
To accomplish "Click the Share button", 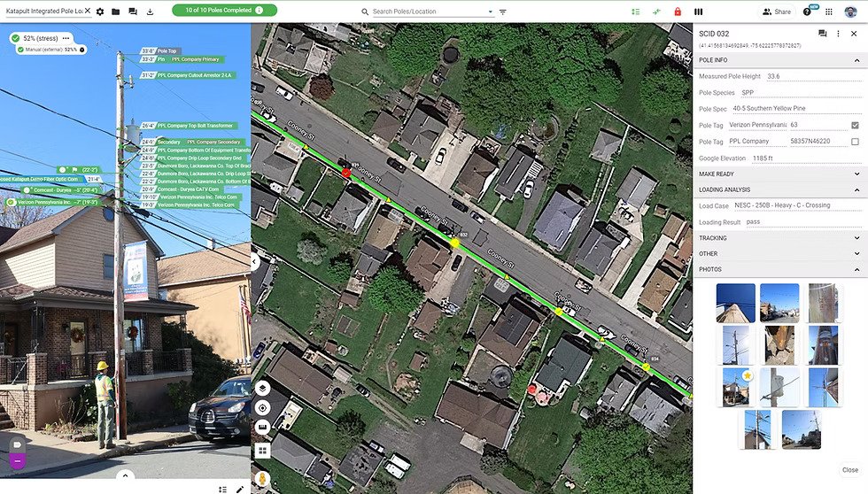I will [777, 12].
